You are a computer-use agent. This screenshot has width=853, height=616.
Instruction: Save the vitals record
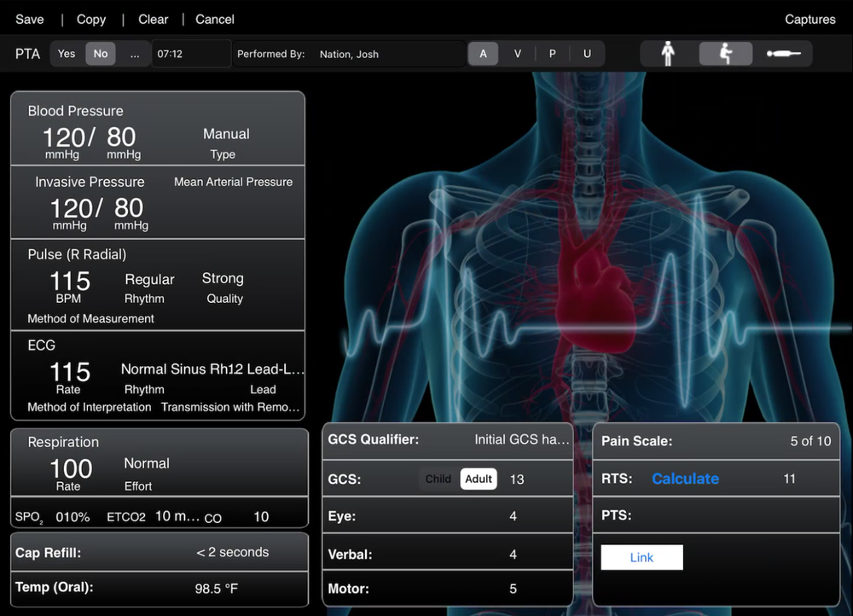tap(29, 19)
